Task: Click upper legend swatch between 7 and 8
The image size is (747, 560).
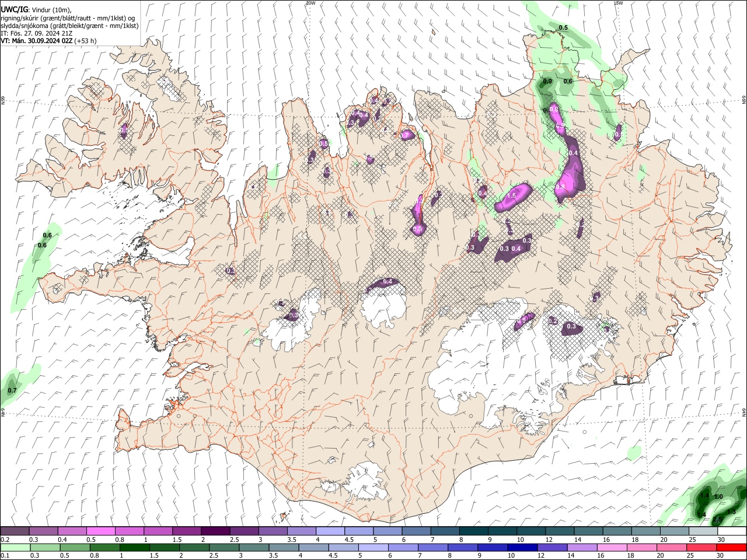Action: pos(445,531)
